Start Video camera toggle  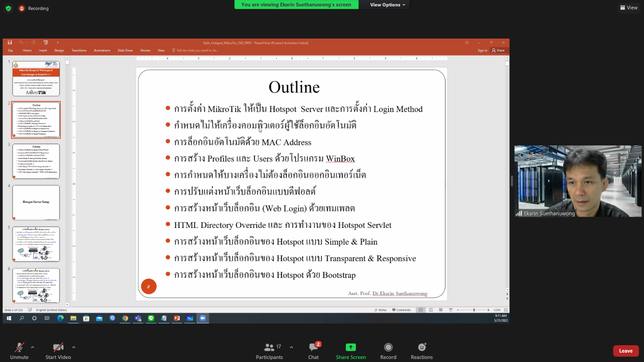click(58, 347)
